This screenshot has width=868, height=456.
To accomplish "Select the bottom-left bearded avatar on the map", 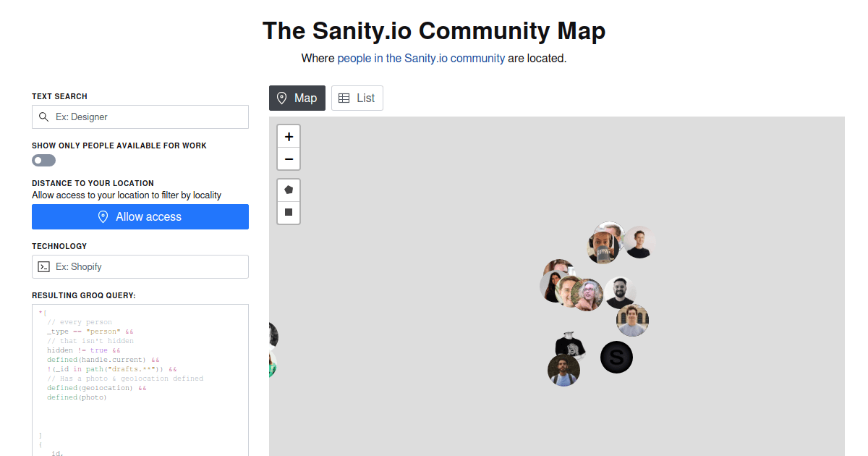I will tap(564, 370).
